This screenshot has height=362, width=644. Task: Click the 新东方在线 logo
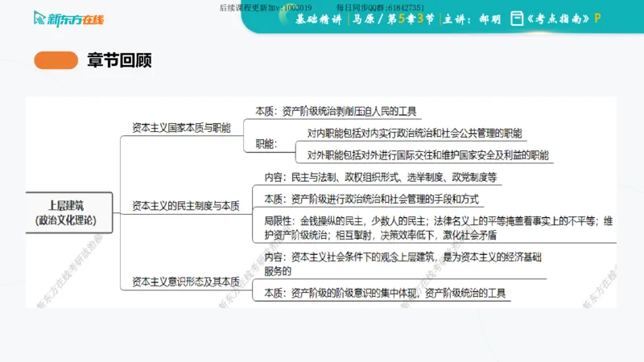click(x=68, y=19)
